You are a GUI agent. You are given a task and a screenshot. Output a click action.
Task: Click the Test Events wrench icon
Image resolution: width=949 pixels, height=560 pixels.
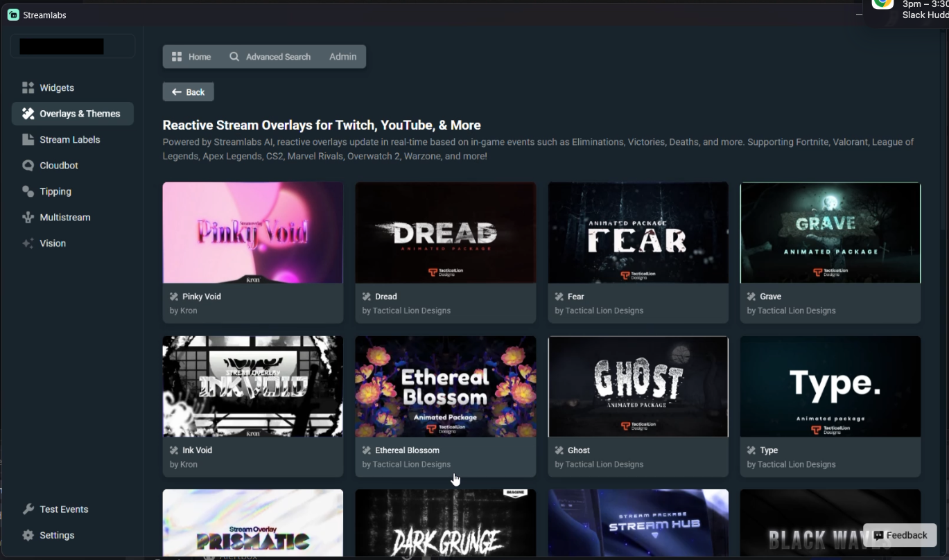[x=28, y=509]
